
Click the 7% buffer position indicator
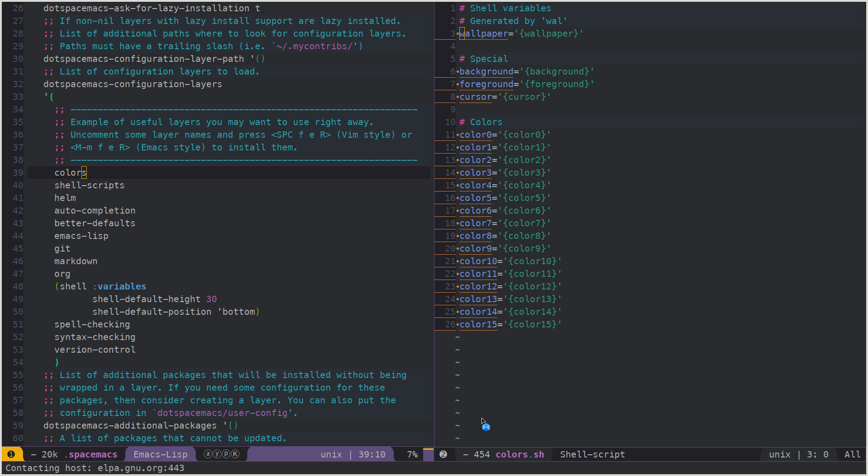[x=412, y=454]
